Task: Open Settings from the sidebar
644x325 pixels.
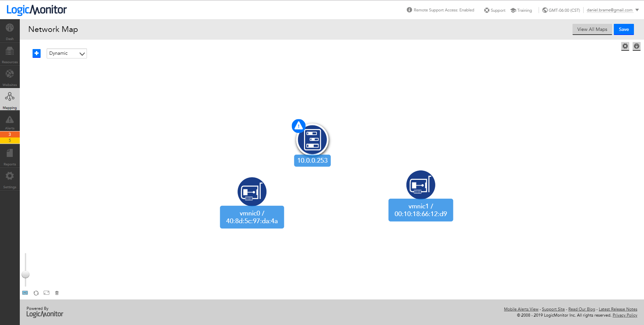Action: click(9, 178)
